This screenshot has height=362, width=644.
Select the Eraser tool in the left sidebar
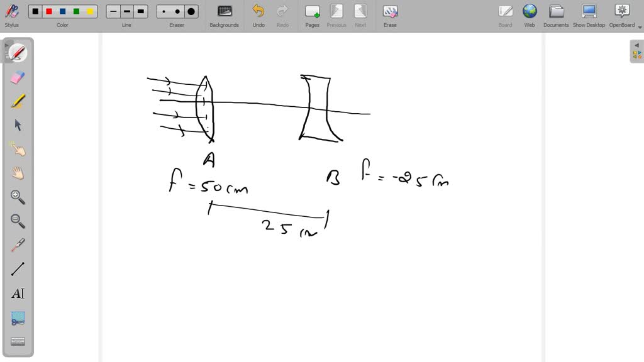pyautogui.click(x=17, y=77)
